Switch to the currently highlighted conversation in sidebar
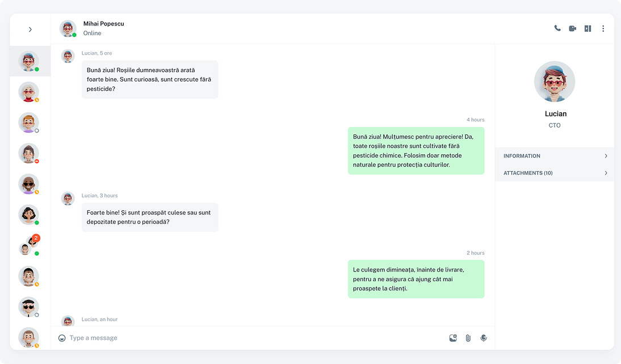The width and height of the screenshot is (621, 364). point(29,61)
